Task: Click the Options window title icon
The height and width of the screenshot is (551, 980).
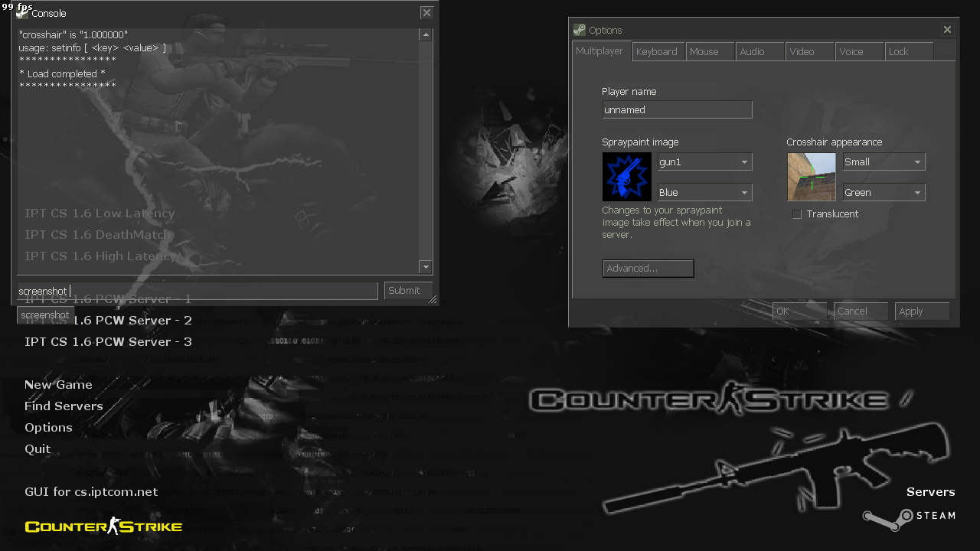Action: tap(580, 30)
